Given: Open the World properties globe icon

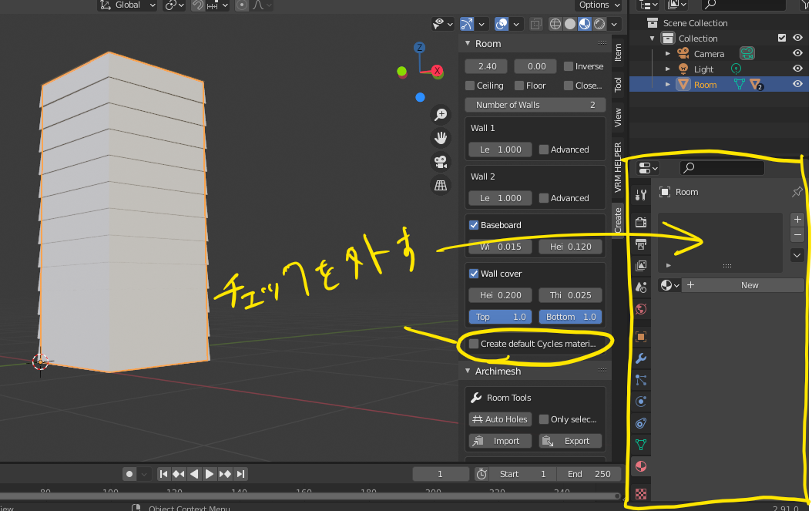Looking at the screenshot, I should pos(641,309).
